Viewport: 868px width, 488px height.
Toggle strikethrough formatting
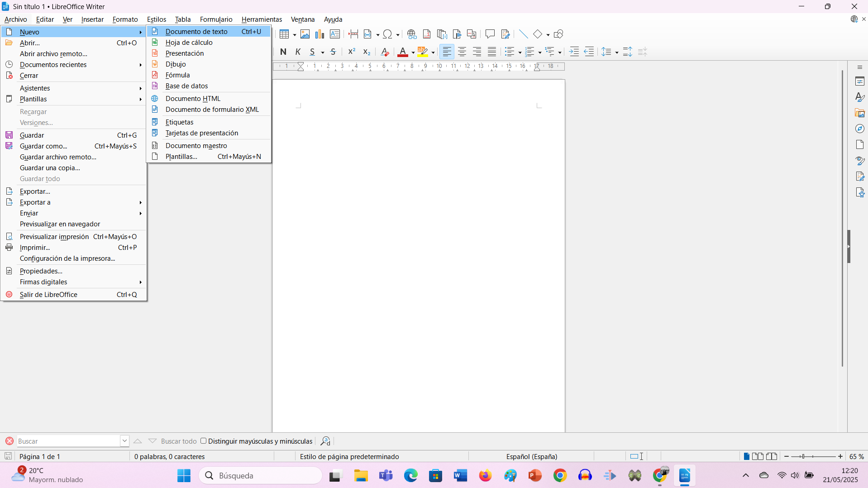[333, 52]
